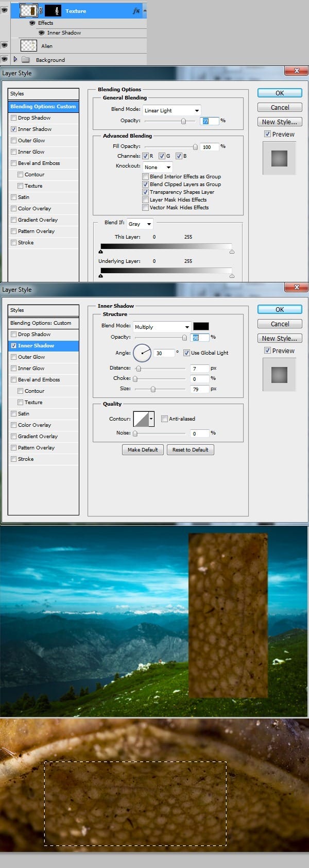Toggle eye icon beside Inner Shadow effect
This screenshot has width=309, height=868.
41,32
